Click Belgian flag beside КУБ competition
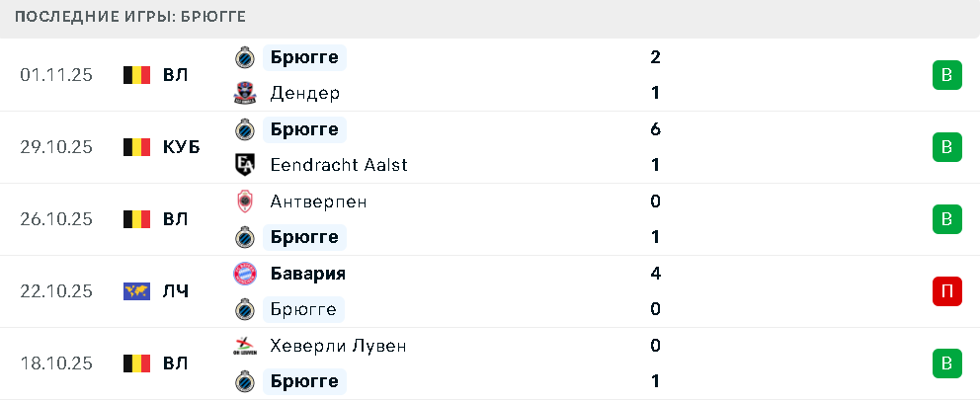The height and width of the screenshot is (403, 980). (136, 147)
